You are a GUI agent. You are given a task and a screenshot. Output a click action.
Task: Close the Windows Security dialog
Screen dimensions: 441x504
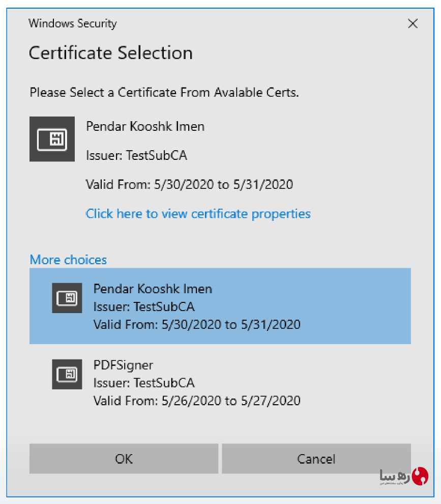pos(413,23)
